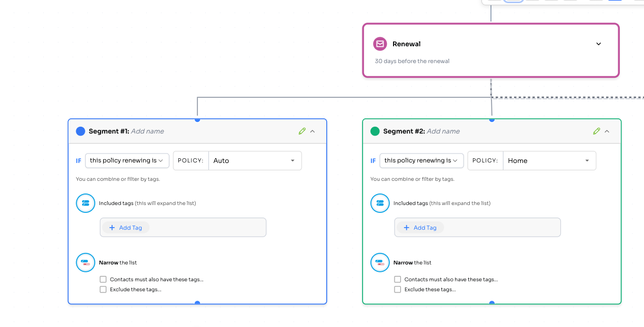The width and height of the screenshot is (644, 327).
Task: Click Segment #2 Narrow the list icon
Action: pos(380,262)
